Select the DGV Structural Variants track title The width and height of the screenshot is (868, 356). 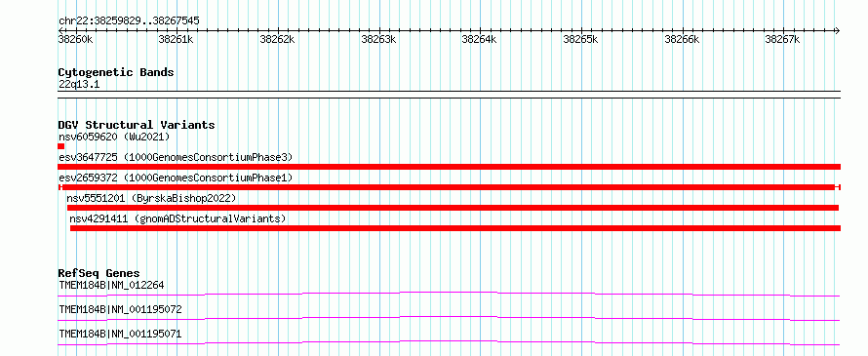(137, 125)
